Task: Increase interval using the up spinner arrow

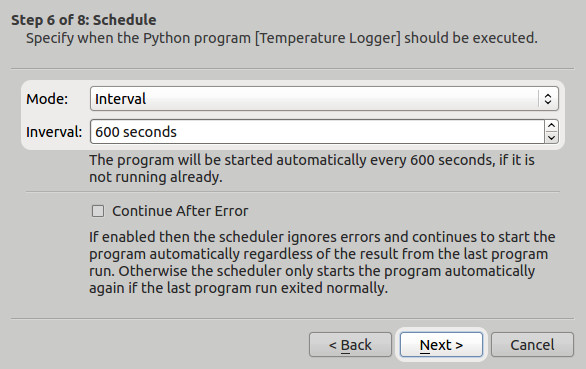Action: 551,126
